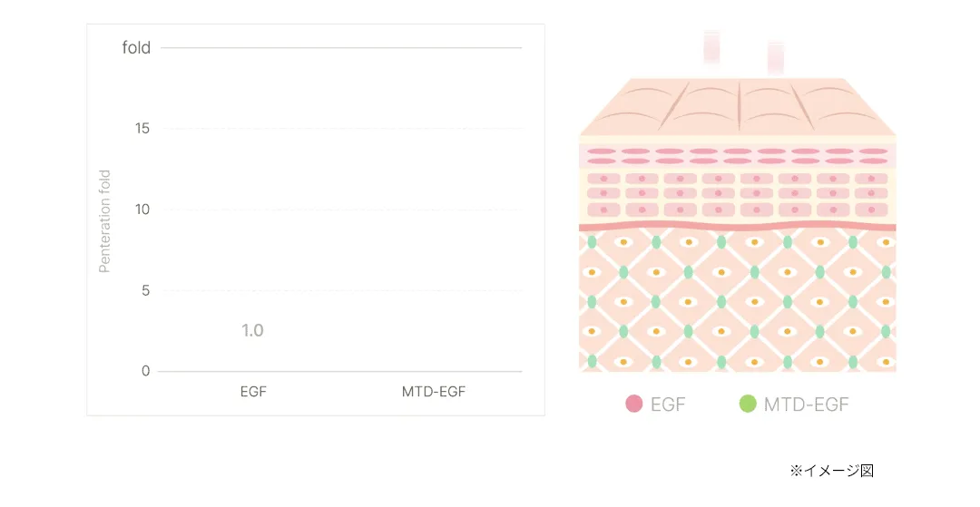980x507 pixels.
Task: Click the dermis lattice with green dots
Action: (738, 302)
